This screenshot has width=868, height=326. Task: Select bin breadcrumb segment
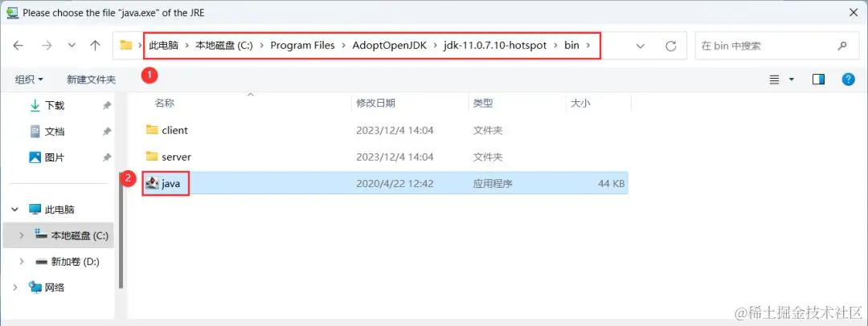[571, 46]
